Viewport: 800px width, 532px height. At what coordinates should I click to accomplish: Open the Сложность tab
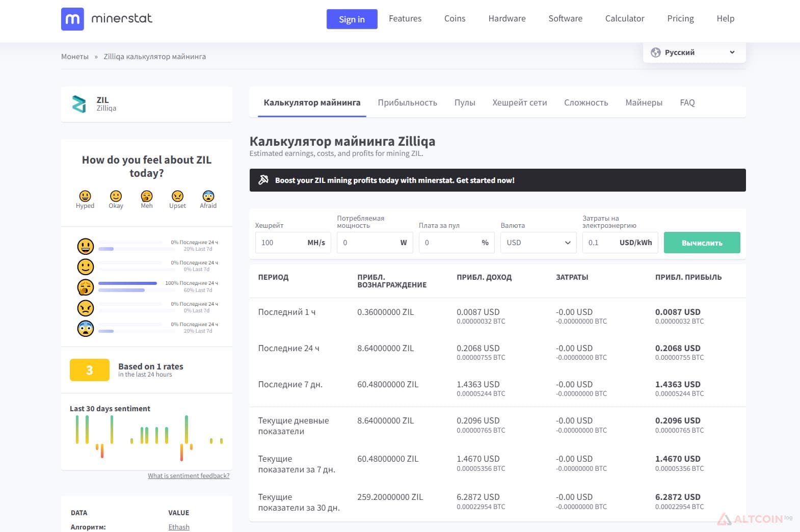tap(586, 102)
